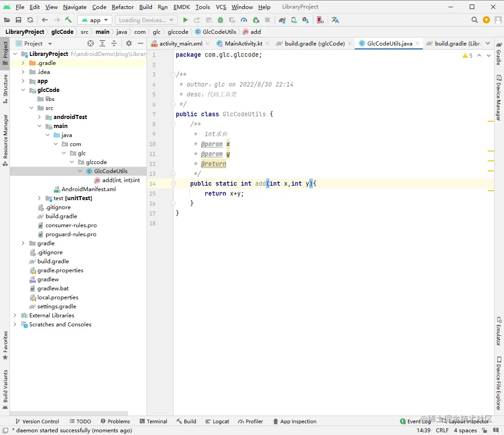Click the Sync Project with Gradle Files icon
The width and height of the screenshot is (504, 435).
pyautogui.click(x=282, y=20)
